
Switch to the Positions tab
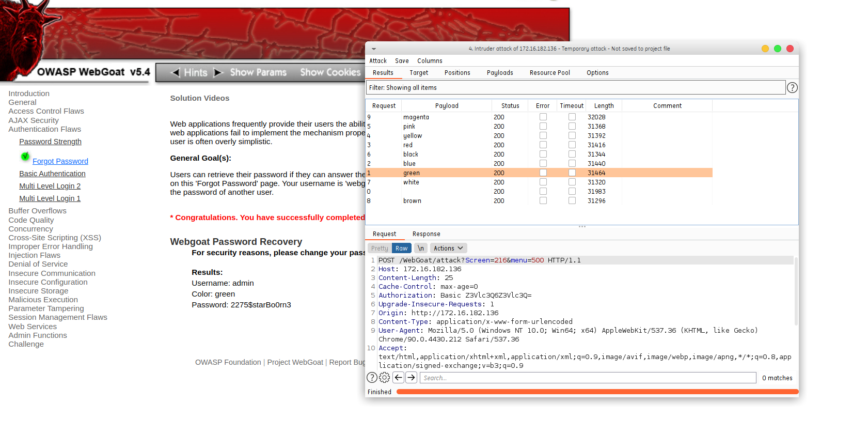pos(457,73)
